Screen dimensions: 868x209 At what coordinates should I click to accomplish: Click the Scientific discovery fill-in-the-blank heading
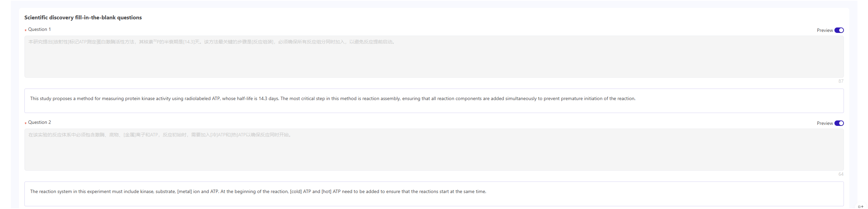pyautogui.click(x=83, y=18)
